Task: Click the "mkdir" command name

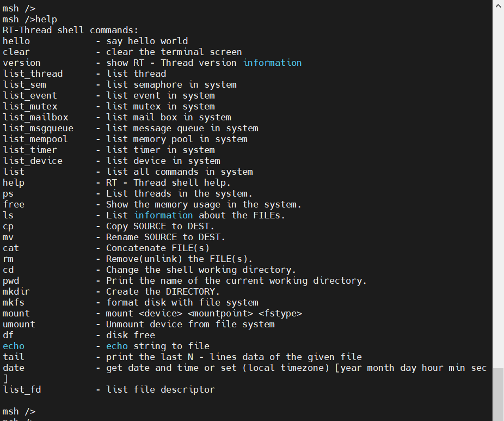Action: point(16,291)
